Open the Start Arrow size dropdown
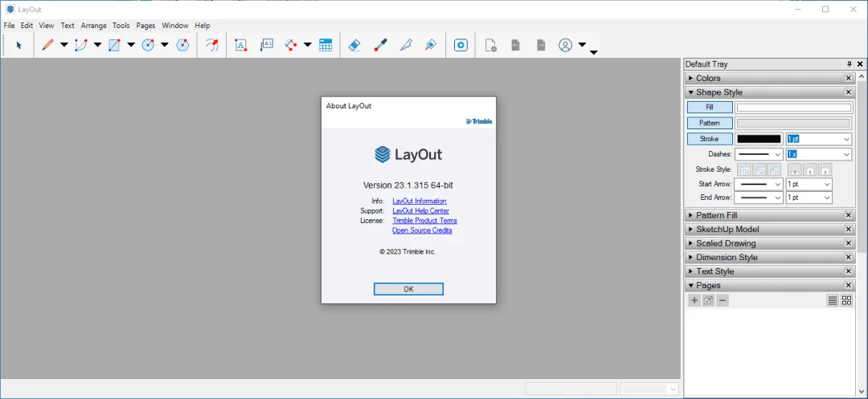The width and height of the screenshot is (868, 399). point(809,184)
